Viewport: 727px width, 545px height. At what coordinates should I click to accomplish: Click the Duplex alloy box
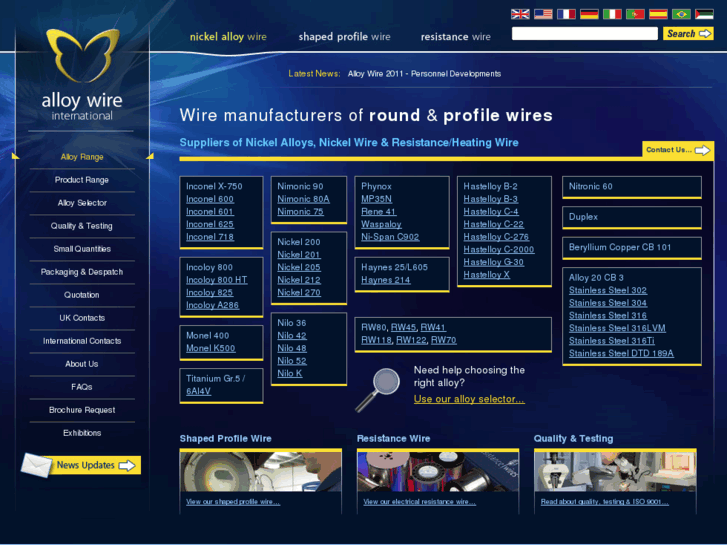[631, 218]
